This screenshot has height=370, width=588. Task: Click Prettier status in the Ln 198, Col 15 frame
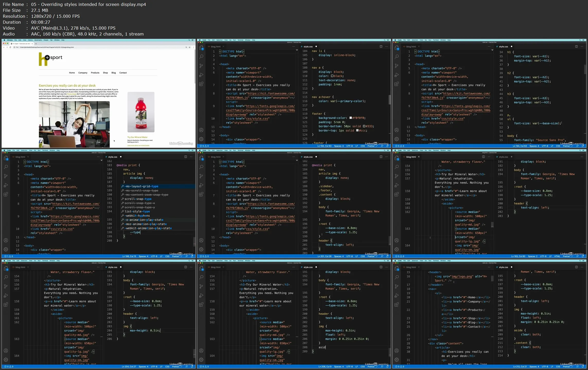point(177,256)
